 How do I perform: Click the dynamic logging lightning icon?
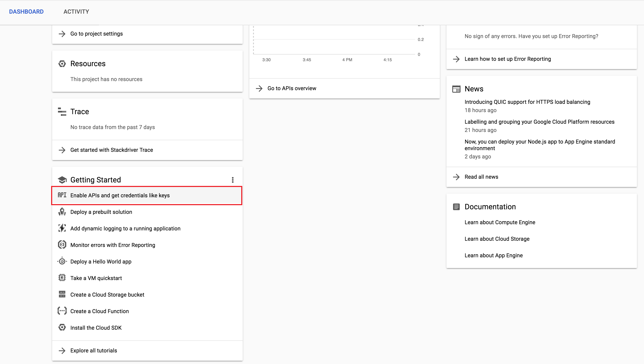pos(62,228)
